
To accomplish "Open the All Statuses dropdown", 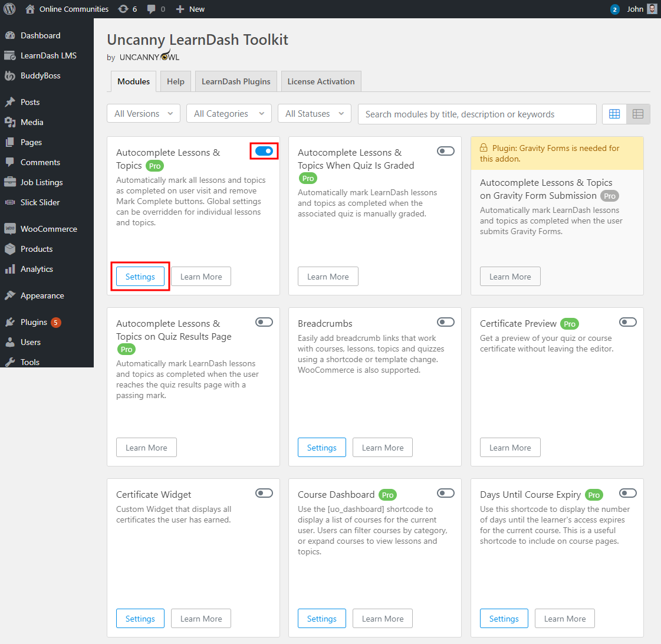I will coord(314,114).
